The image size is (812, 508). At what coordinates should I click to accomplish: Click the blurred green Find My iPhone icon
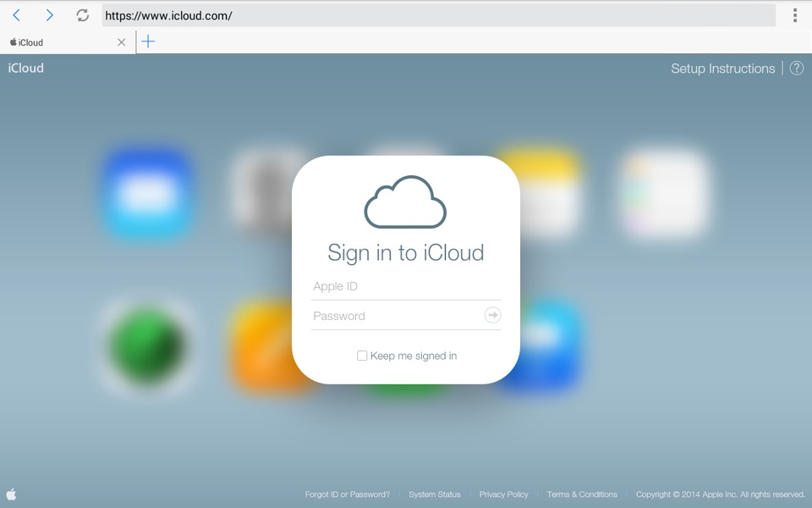coord(147,345)
